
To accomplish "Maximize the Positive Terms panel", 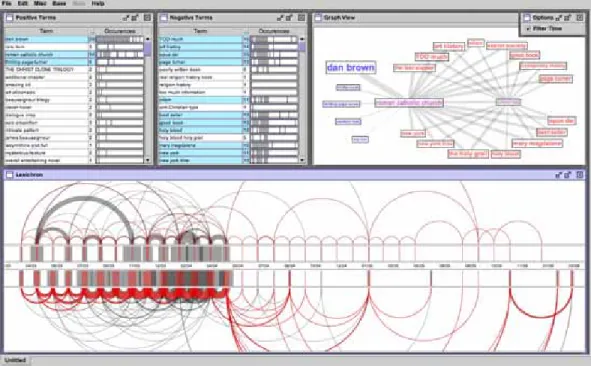I will (135, 18).
